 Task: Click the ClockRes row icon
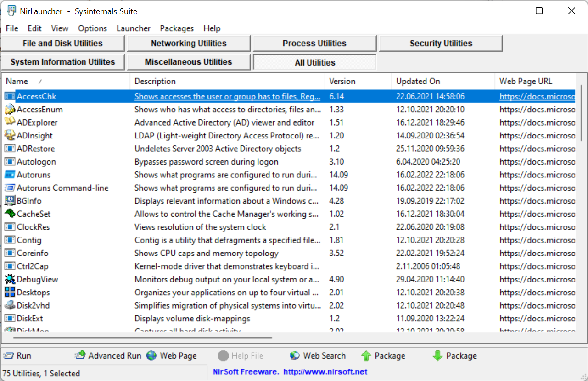(10, 227)
